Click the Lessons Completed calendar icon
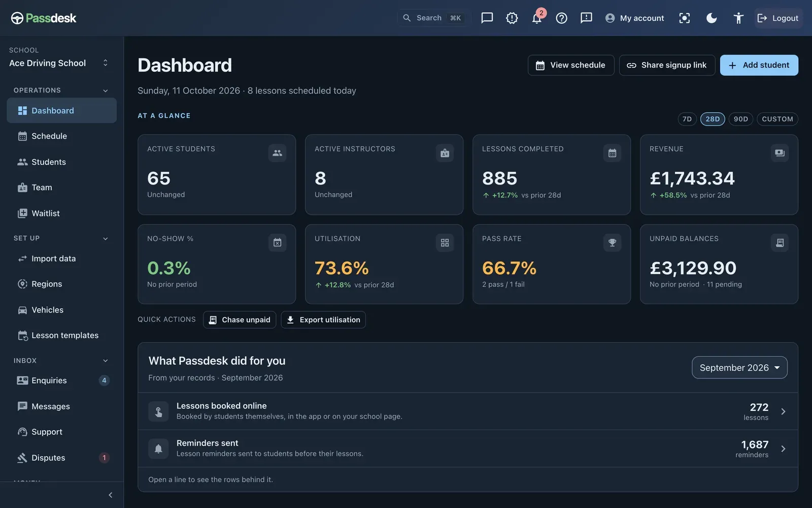The image size is (812, 508). (x=612, y=153)
